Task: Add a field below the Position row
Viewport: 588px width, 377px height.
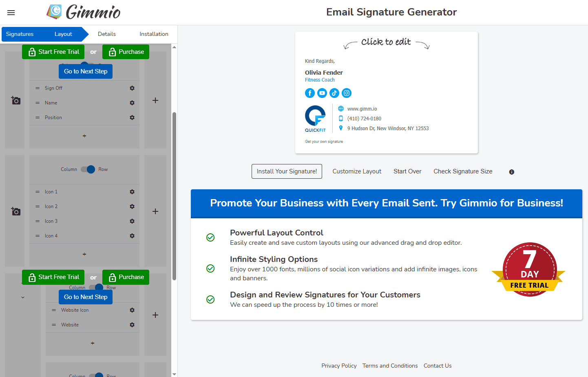Action: [84, 136]
